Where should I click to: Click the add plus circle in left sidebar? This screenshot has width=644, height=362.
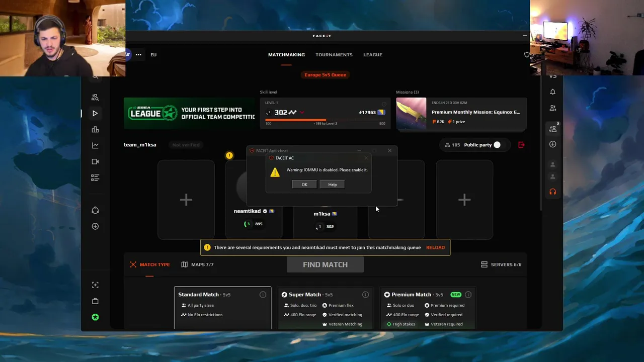pyautogui.click(x=95, y=226)
